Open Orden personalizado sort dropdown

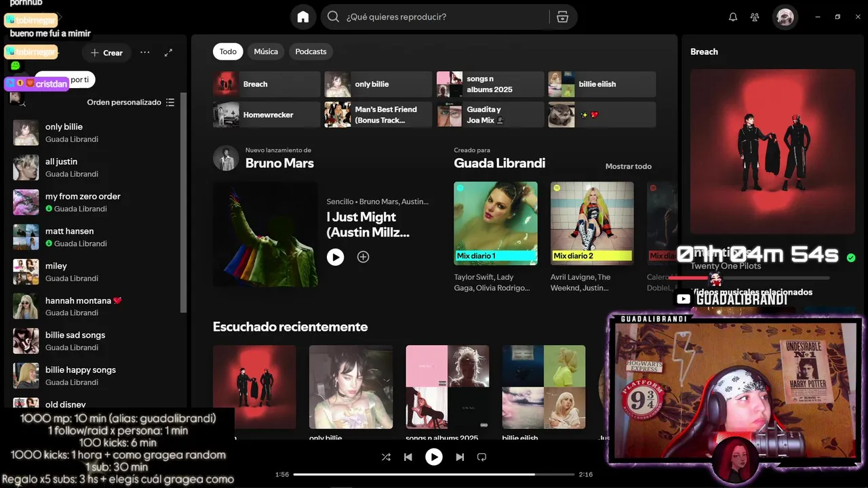[131, 102]
